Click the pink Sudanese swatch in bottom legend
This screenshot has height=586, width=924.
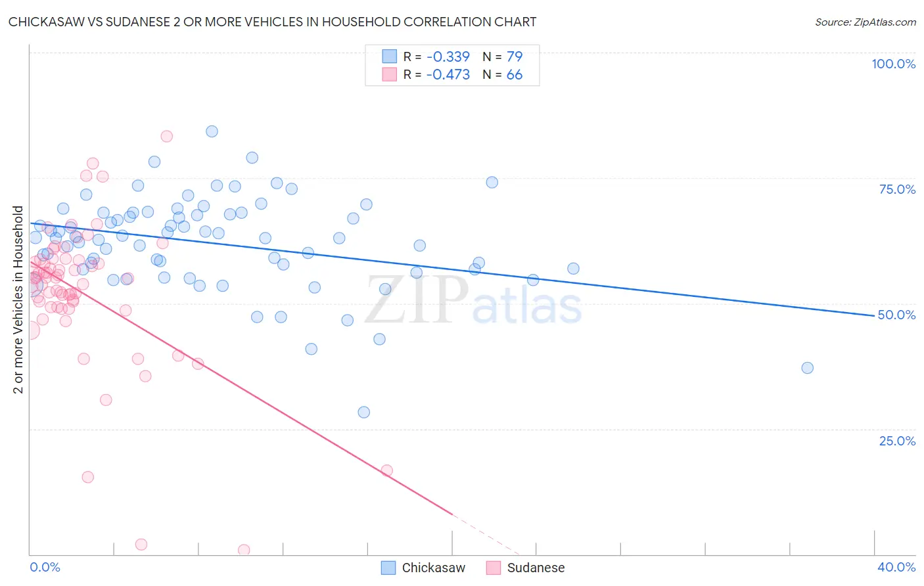494,568
